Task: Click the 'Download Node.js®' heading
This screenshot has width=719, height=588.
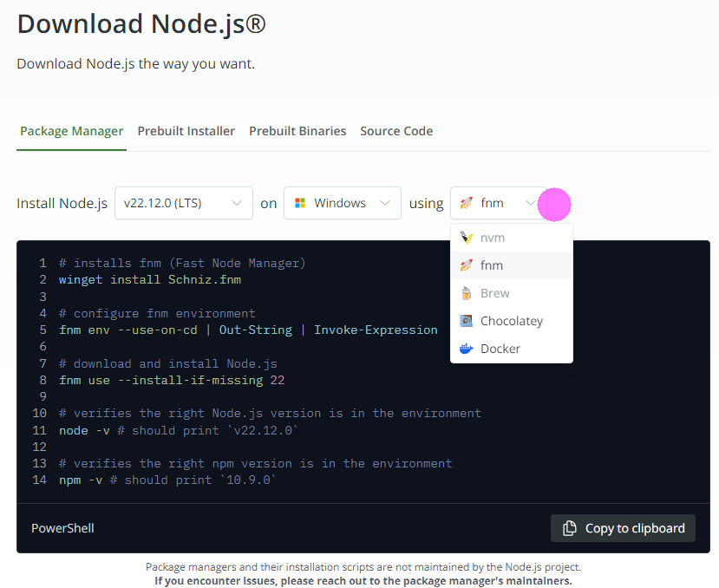Action: tap(141, 24)
